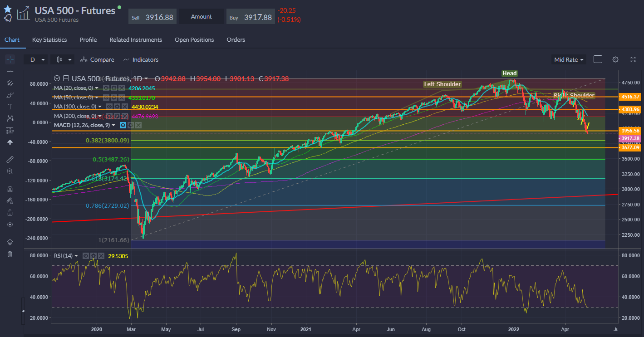Open settings for MA 20 indicator
This screenshot has height=337, width=644.
(114, 88)
